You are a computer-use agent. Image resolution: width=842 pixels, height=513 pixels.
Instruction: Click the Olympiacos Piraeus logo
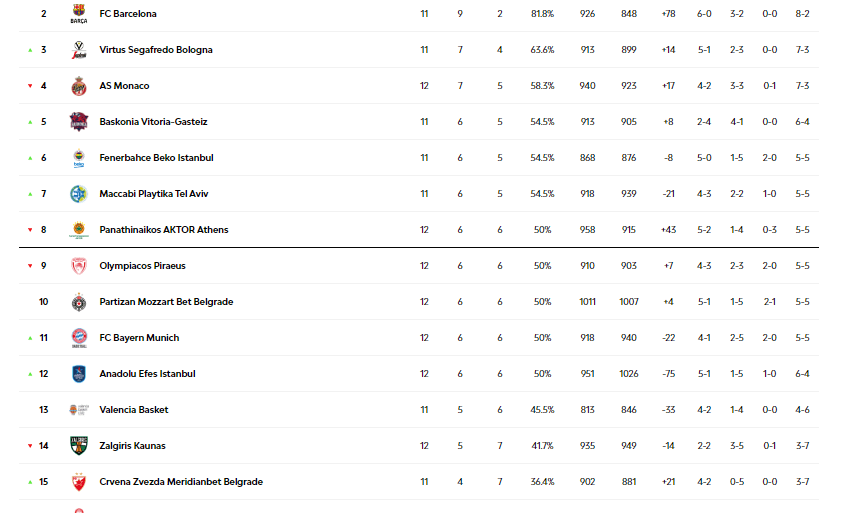pyautogui.click(x=79, y=266)
